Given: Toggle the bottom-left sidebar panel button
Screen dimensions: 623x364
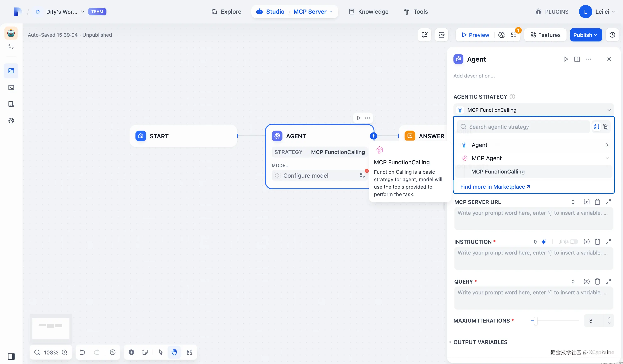Looking at the screenshot, I should 11,356.
